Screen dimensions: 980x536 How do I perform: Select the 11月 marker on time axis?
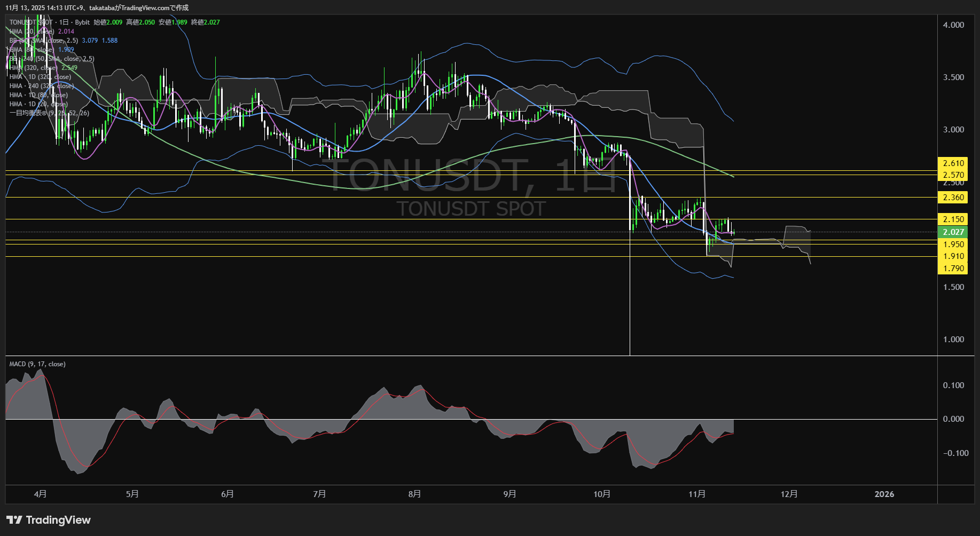click(x=697, y=494)
